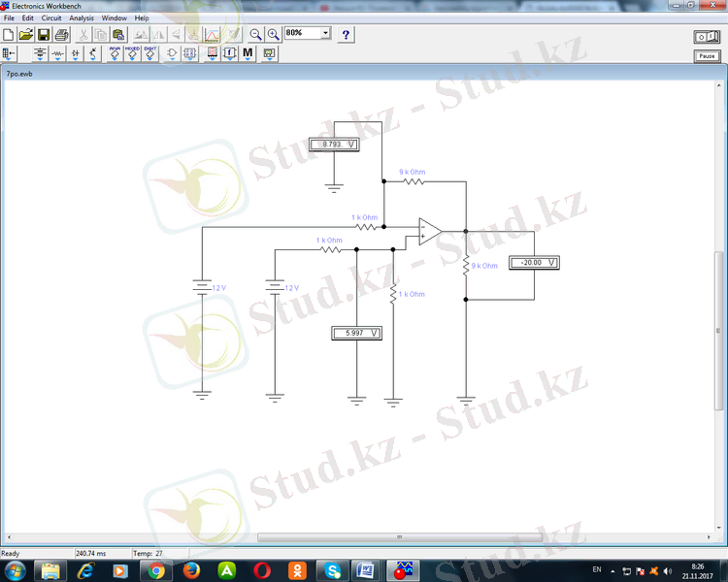Click the horizontal scrollbar thumb

point(399,537)
